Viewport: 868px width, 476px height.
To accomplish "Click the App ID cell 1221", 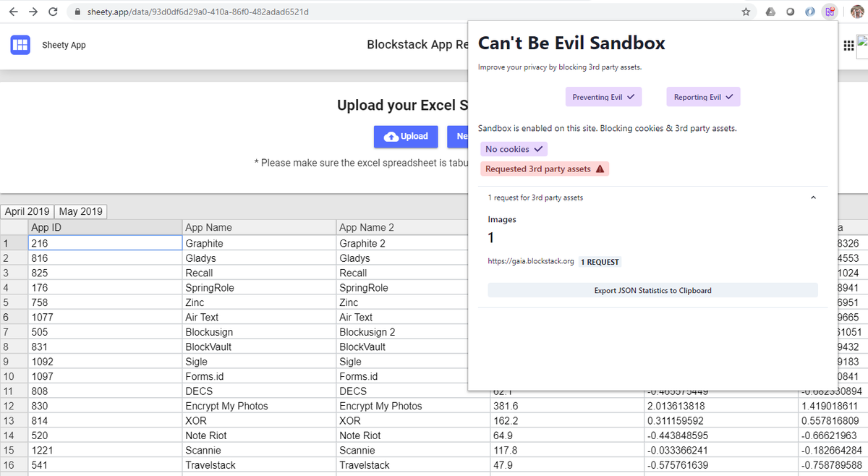I will coord(105,450).
